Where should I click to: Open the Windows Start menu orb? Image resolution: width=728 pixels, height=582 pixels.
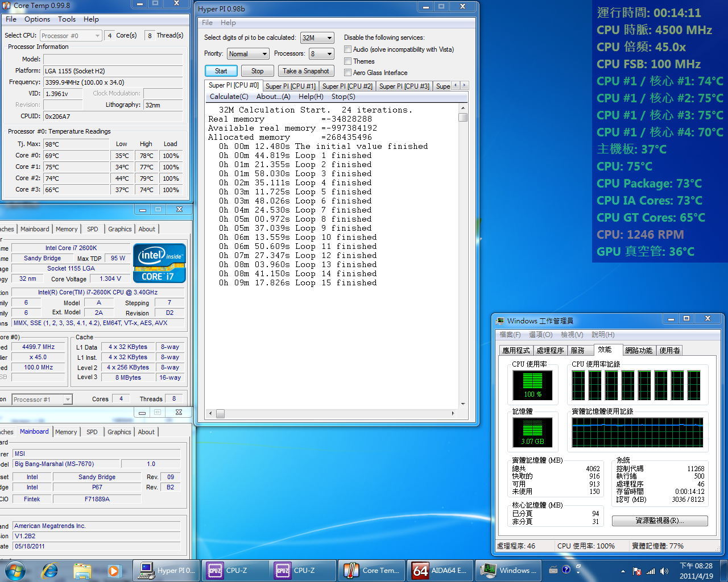[15, 570]
